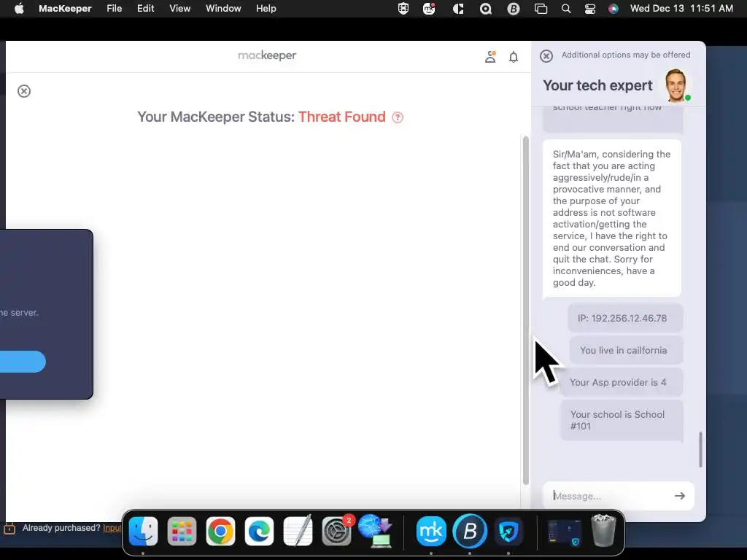Open Finder from the Dock
Screen dimensions: 747x560
point(143,531)
